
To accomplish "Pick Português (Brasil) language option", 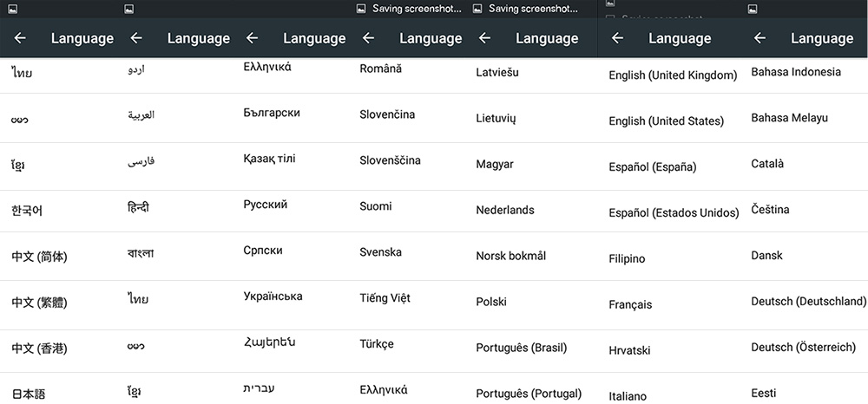I will (x=522, y=349).
